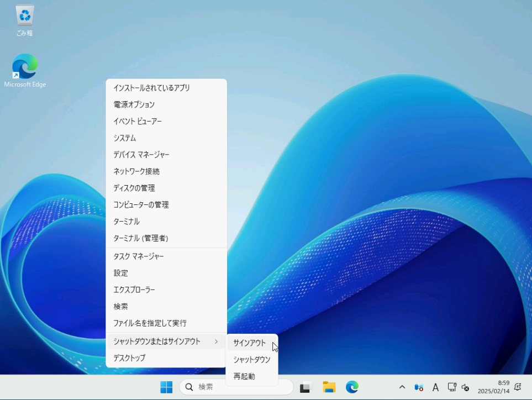The height and width of the screenshot is (400, 532).
Task: Click the network icon in the system tray
Action: tap(451, 387)
